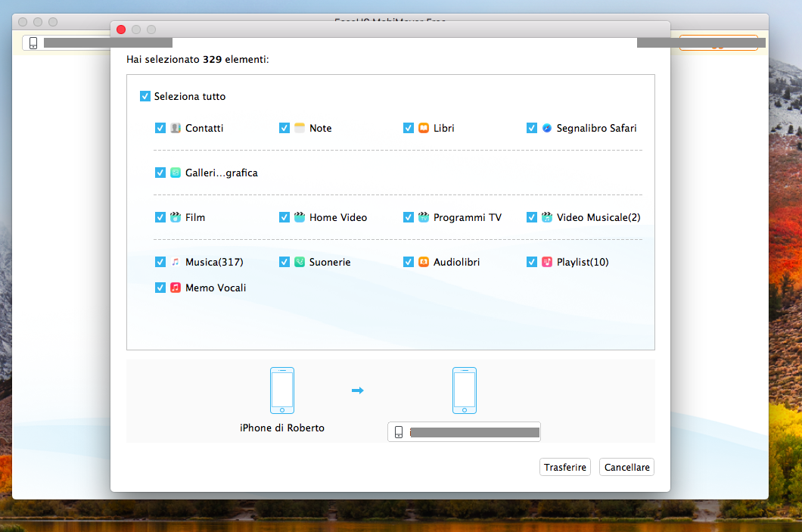The width and height of the screenshot is (802, 532).
Task: Click the Note app icon
Action: click(300, 129)
